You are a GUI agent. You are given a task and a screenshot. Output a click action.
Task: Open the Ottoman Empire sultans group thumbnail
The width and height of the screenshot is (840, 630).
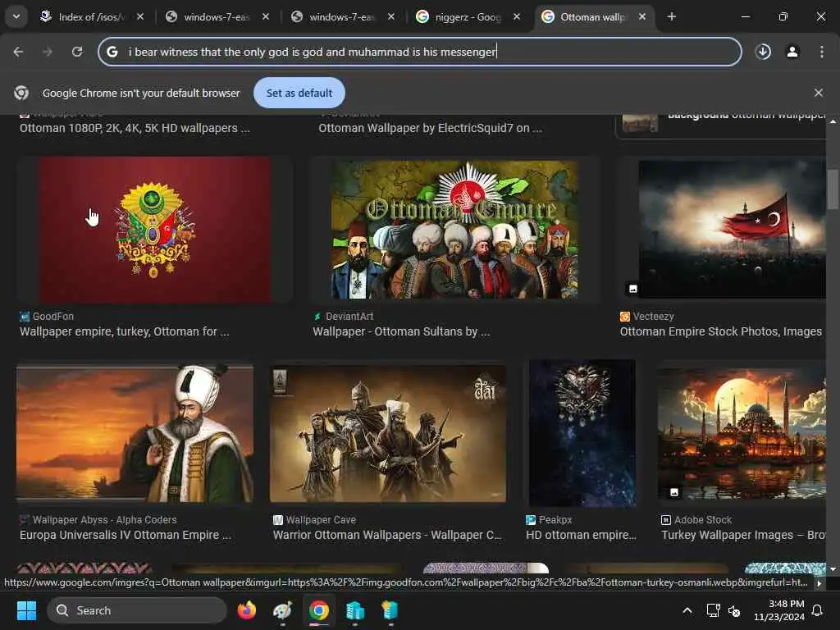[454, 230]
